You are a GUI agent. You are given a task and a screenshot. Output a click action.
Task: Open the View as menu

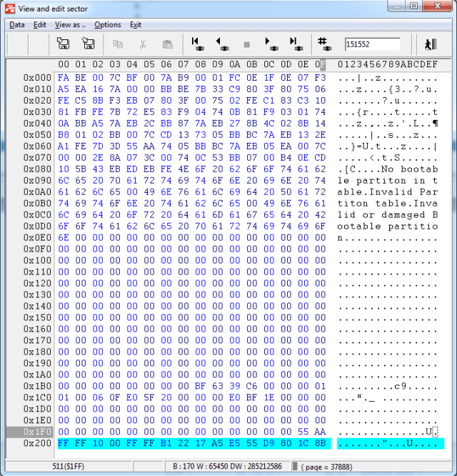[x=69, y=24]
